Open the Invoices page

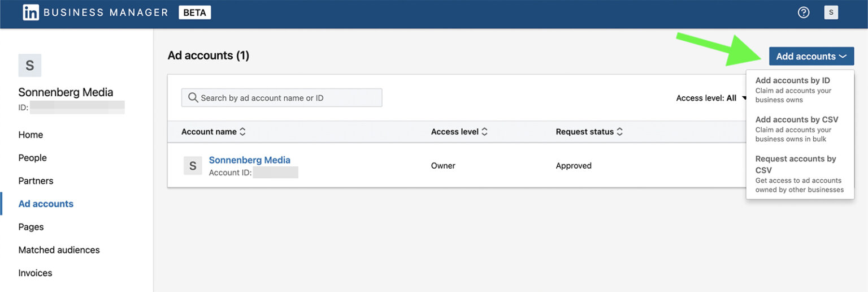(x=35, y=273)
